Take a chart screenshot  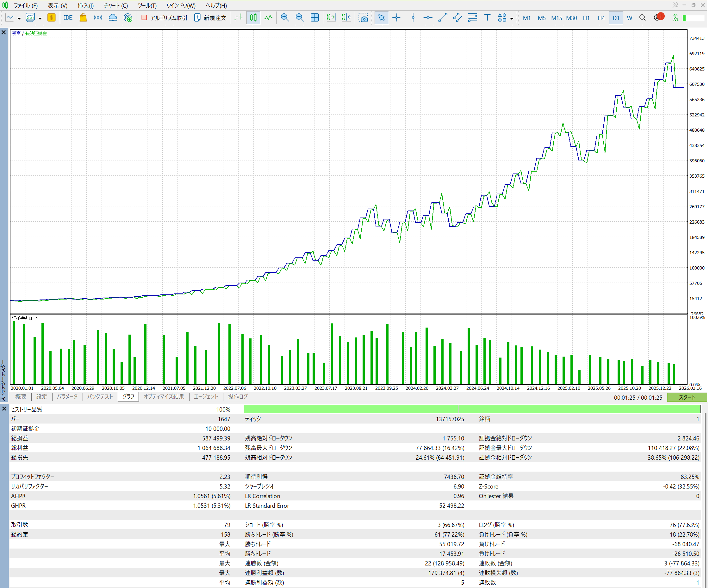(x=363, y=18)
